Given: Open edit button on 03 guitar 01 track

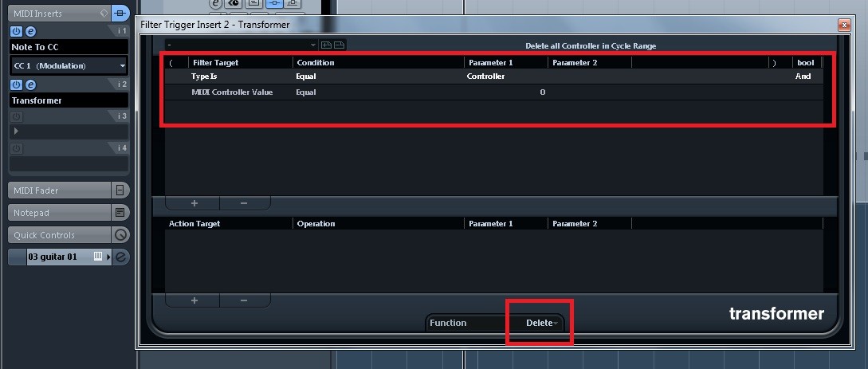Looking at the screenshot, I should [x=120, y=257].
